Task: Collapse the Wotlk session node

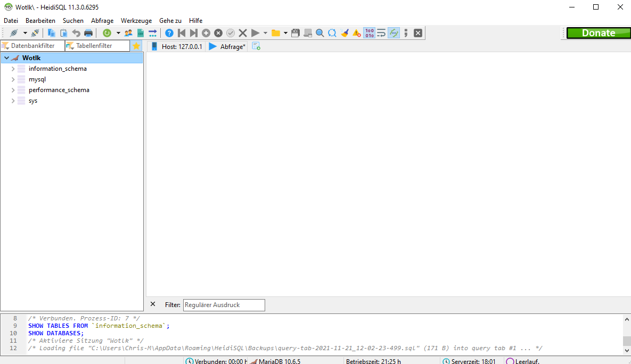Action: (7, 58)
